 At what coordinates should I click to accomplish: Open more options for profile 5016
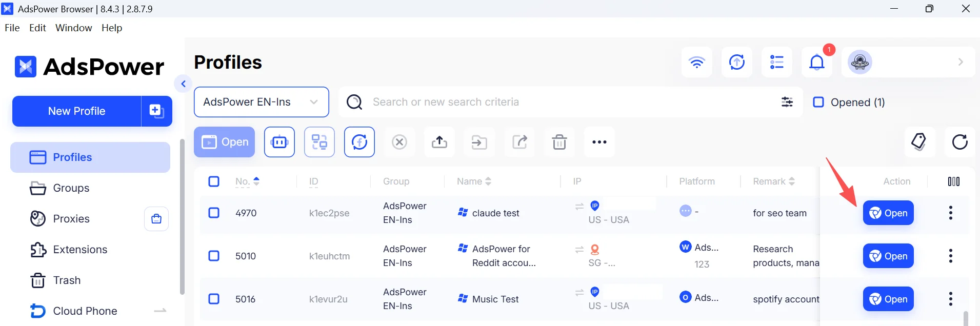point(951,299)
